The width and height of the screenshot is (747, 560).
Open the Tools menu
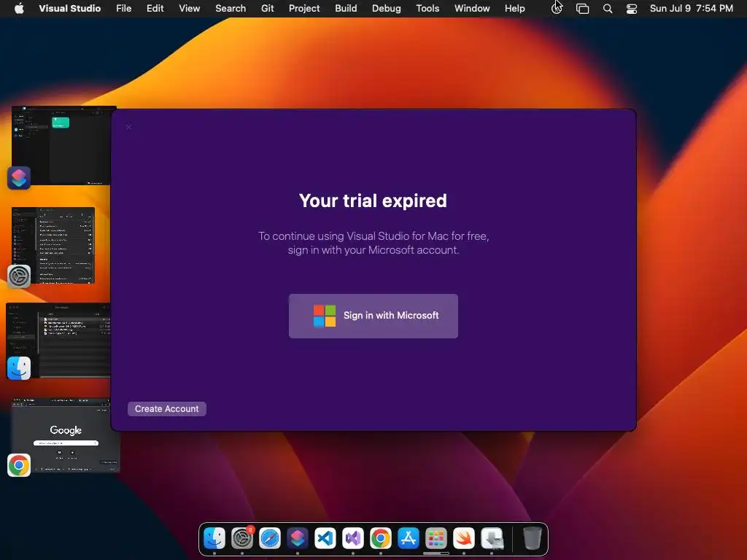click(x=427, y=8)
